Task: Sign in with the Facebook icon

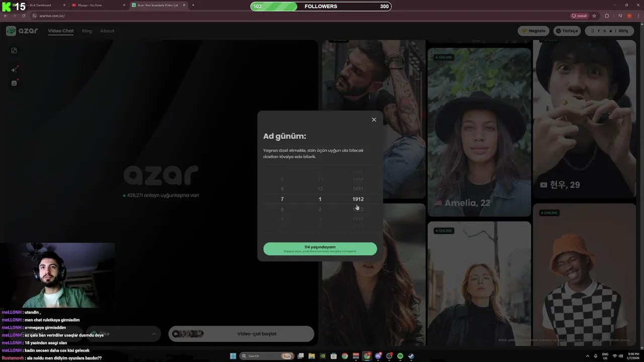Action: click(599, 31)
